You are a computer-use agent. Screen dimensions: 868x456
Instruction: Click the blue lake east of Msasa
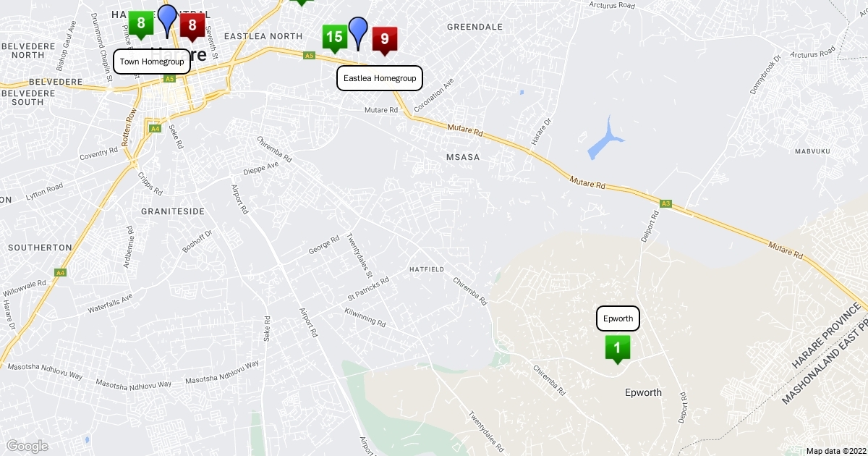pos(605,139)
